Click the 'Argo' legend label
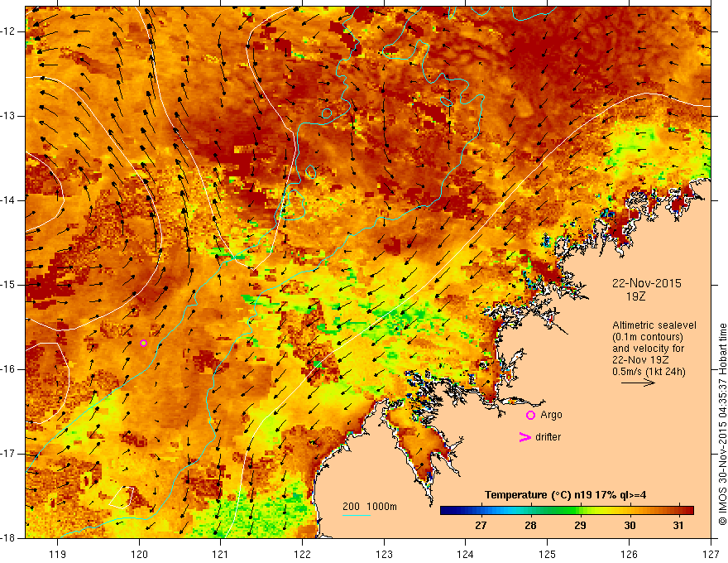The image size is (728, 563). pyautogui.click(x=551, y=415)
